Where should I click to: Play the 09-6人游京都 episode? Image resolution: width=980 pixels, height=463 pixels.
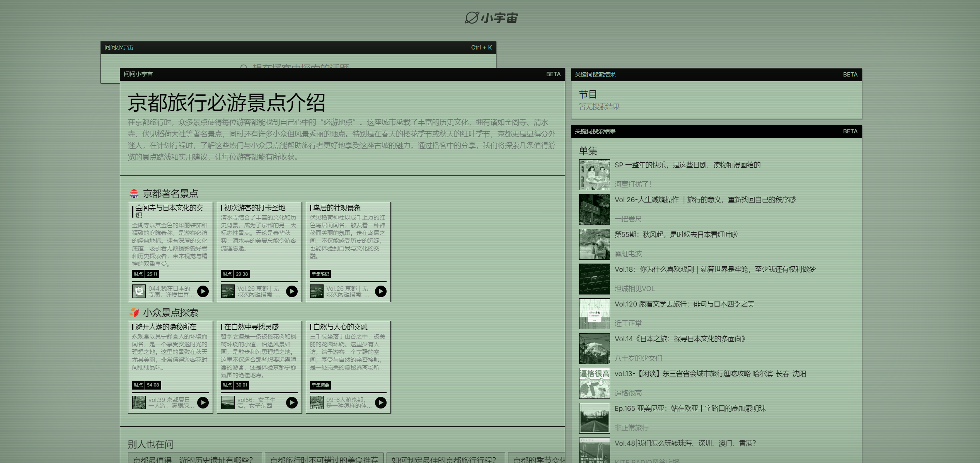pyautogui.click(x=380, y=402)
